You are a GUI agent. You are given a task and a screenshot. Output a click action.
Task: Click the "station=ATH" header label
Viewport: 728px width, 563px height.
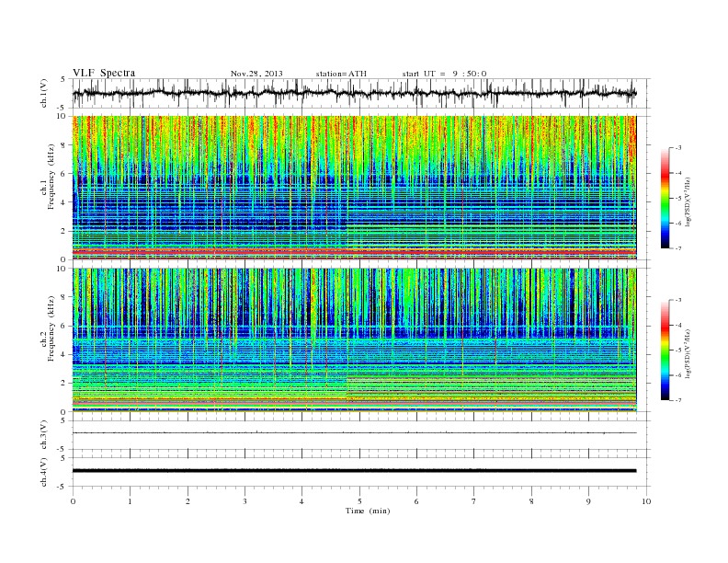341,74
